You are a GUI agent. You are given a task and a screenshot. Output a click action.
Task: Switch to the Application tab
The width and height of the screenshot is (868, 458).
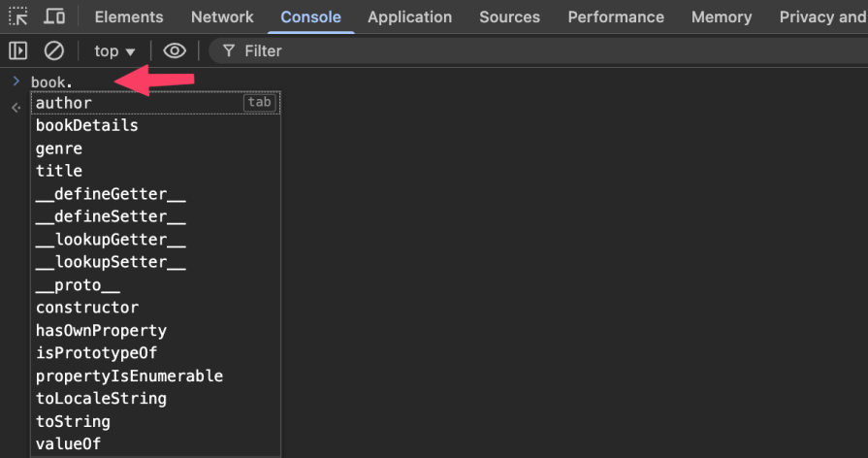(x=409, y=17)
